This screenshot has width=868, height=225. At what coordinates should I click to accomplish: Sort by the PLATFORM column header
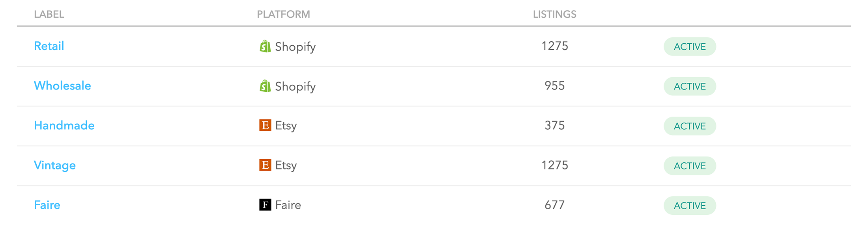pyautogui.click(x=283, y=15)
